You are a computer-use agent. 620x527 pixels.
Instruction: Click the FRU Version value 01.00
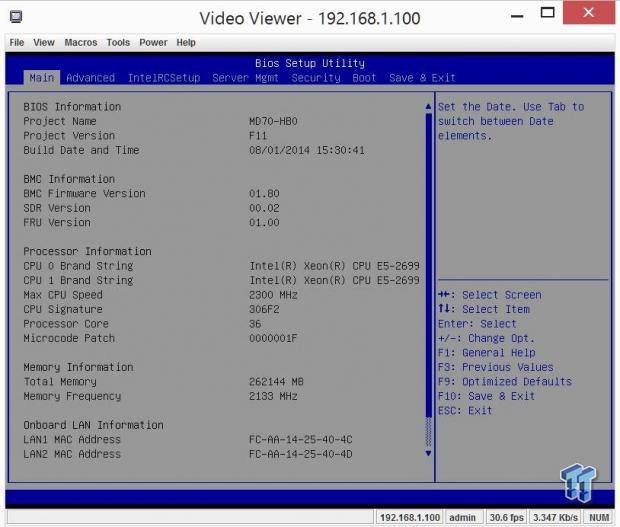point(264,223)
